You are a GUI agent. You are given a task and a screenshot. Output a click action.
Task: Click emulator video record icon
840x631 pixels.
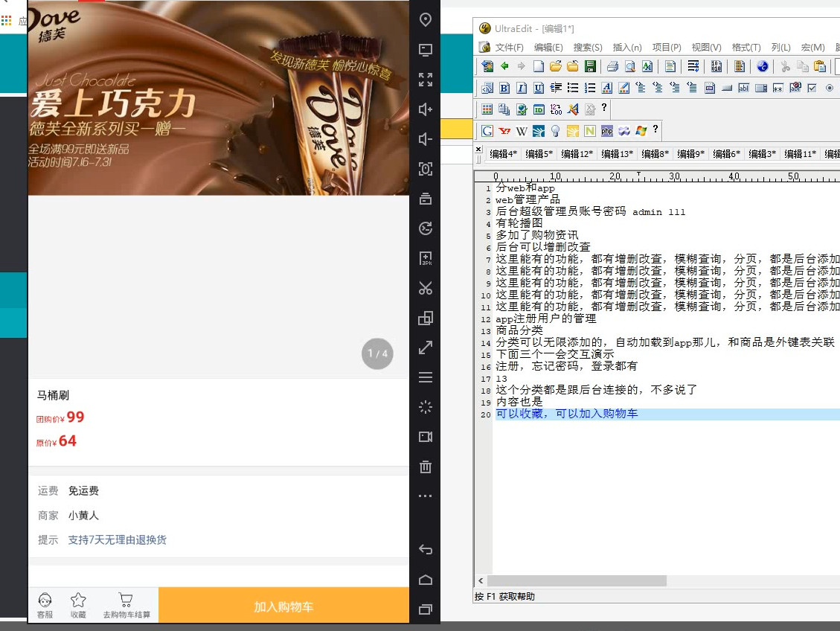point(426,437)
